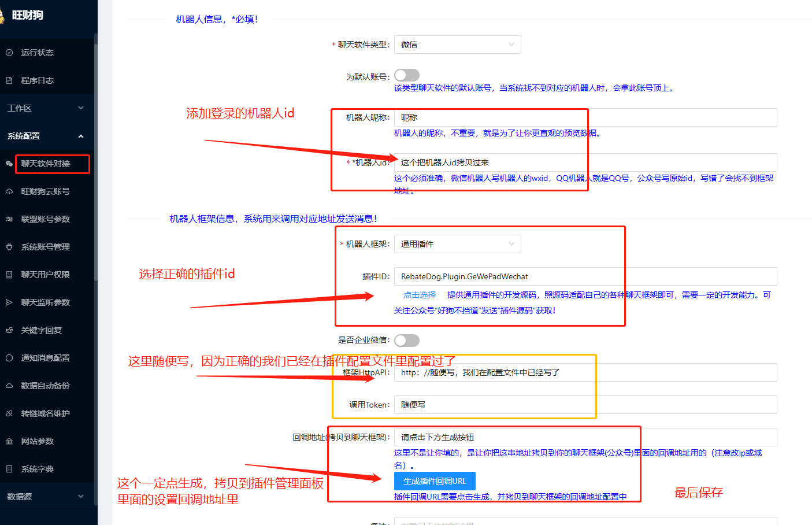Image resolution: width=812 pixels, height=525 pixels.
Task: Expand the 工作区 menu section
Action: (x=46, y=108)
